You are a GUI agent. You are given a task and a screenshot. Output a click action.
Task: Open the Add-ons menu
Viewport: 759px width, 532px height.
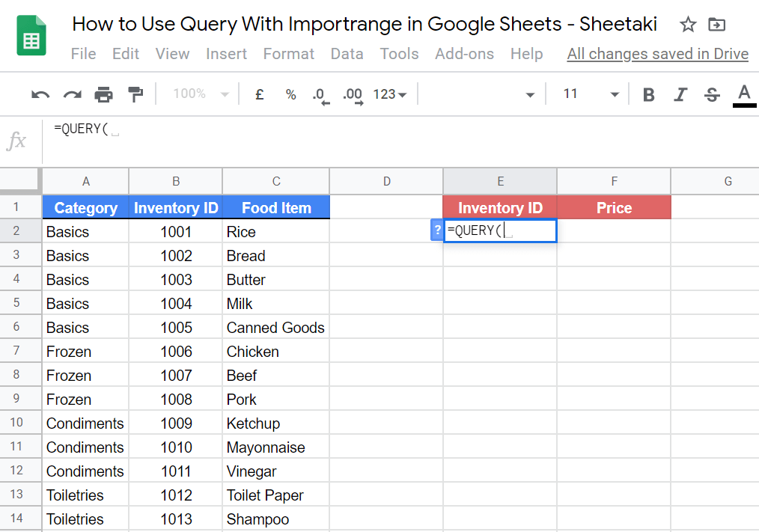tap(463, 53)
